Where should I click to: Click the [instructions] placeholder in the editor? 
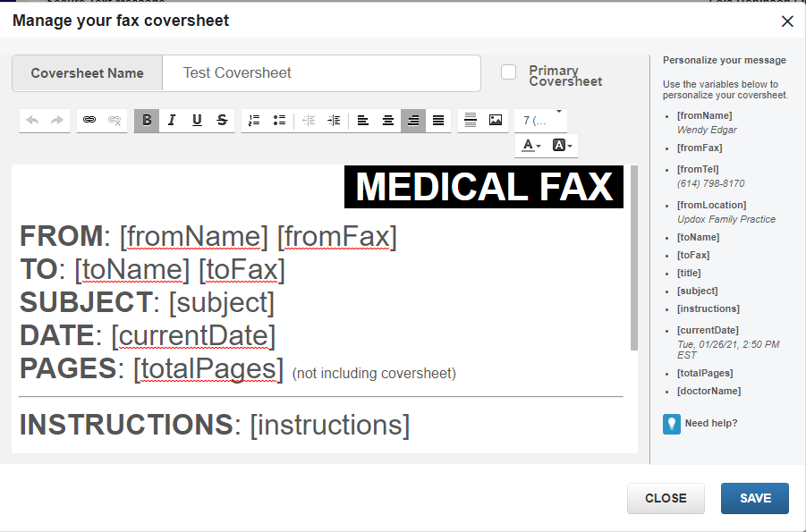(x=330, y=425)
